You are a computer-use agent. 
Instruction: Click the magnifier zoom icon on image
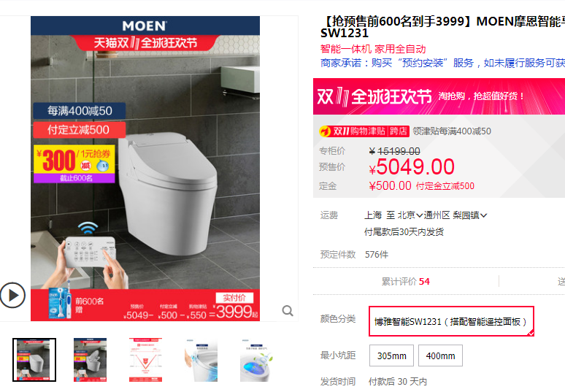(287, 310)
